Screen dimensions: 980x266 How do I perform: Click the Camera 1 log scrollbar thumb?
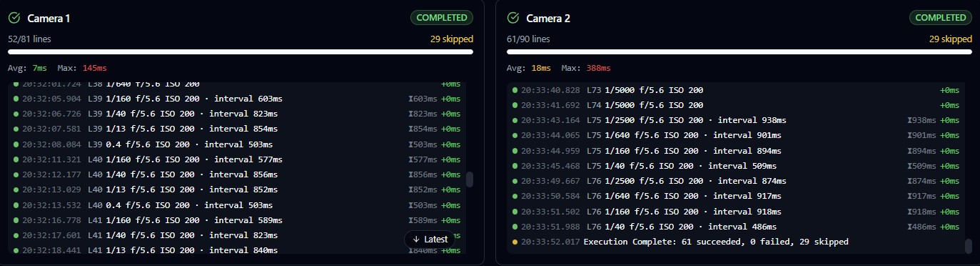(x=469, y=179)
